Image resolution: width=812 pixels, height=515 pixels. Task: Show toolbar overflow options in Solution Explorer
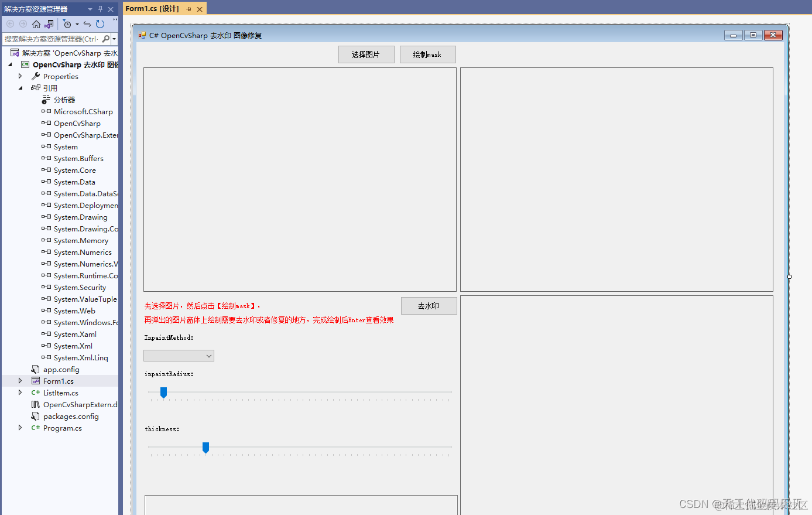tap(115, 21)
